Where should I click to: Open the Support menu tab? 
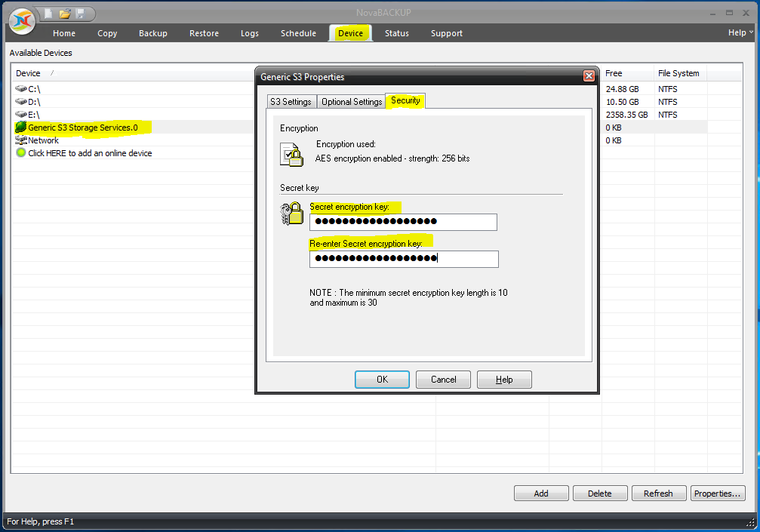[x=446, y=33]
